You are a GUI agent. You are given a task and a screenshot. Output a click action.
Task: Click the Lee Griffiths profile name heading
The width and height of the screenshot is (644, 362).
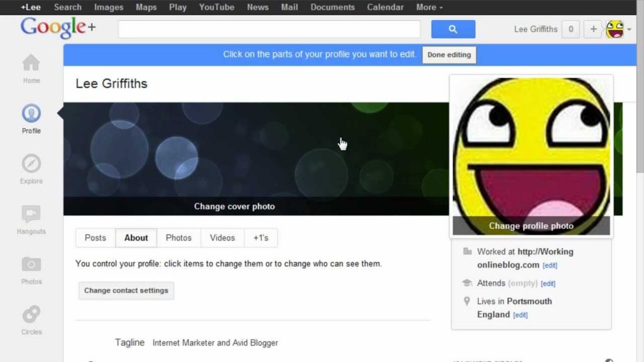[111, 84]
